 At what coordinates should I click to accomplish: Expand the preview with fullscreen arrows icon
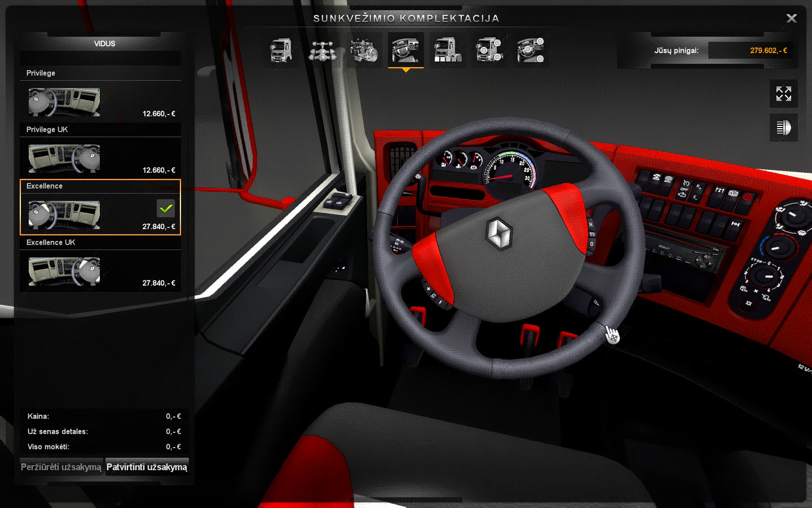tap(783, 94)
